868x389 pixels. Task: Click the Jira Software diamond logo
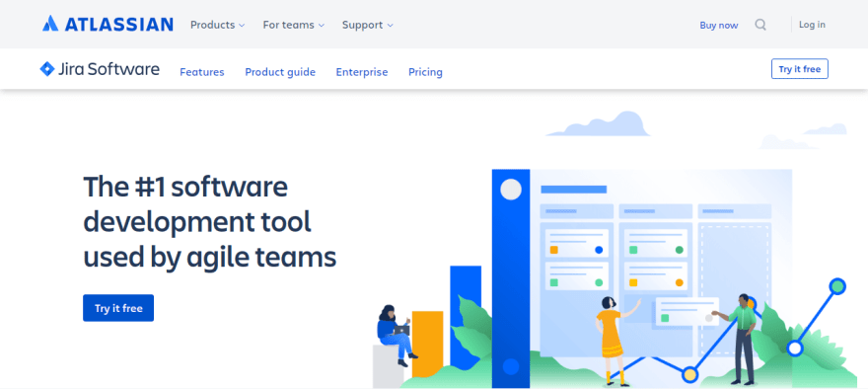(x=47, y=69)
